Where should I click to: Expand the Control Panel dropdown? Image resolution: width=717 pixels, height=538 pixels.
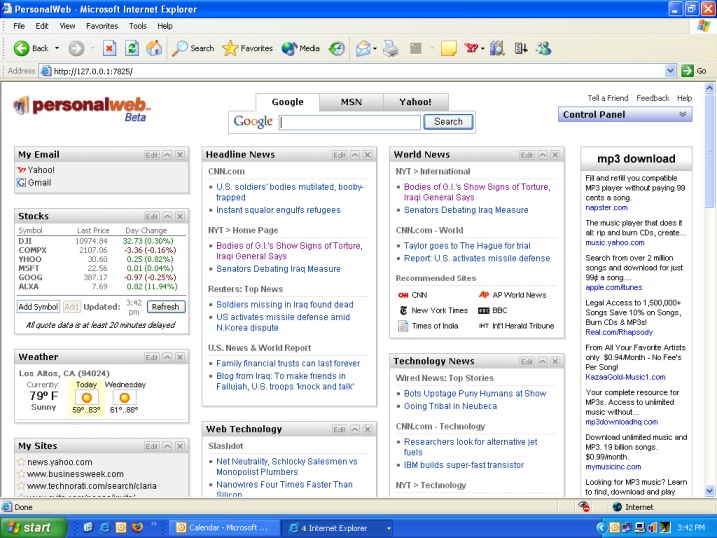[682, 114]
